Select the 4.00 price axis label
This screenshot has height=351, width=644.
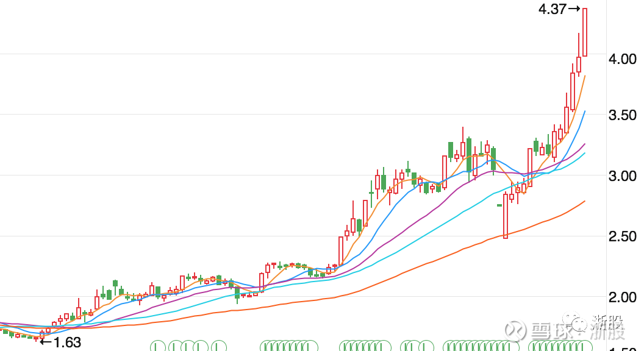pyautogui.click(x=623, y=58)
